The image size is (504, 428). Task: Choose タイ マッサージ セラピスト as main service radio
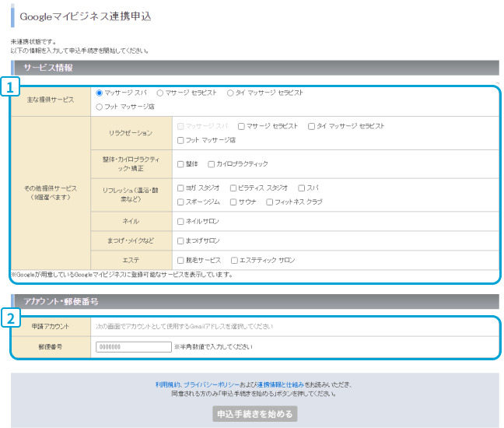(x=230, y=93)
